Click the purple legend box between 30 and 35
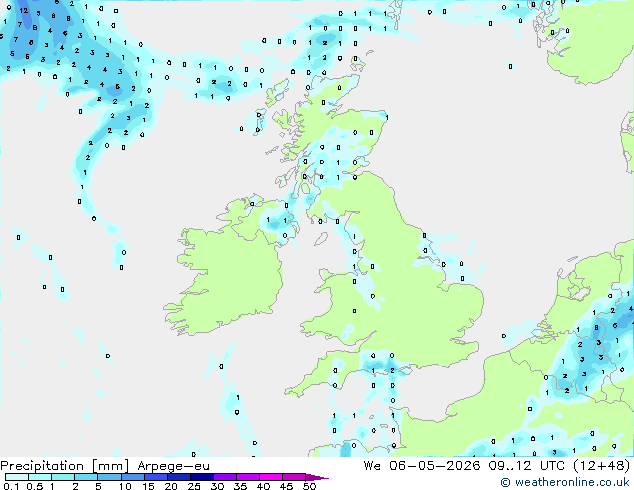 225,477
